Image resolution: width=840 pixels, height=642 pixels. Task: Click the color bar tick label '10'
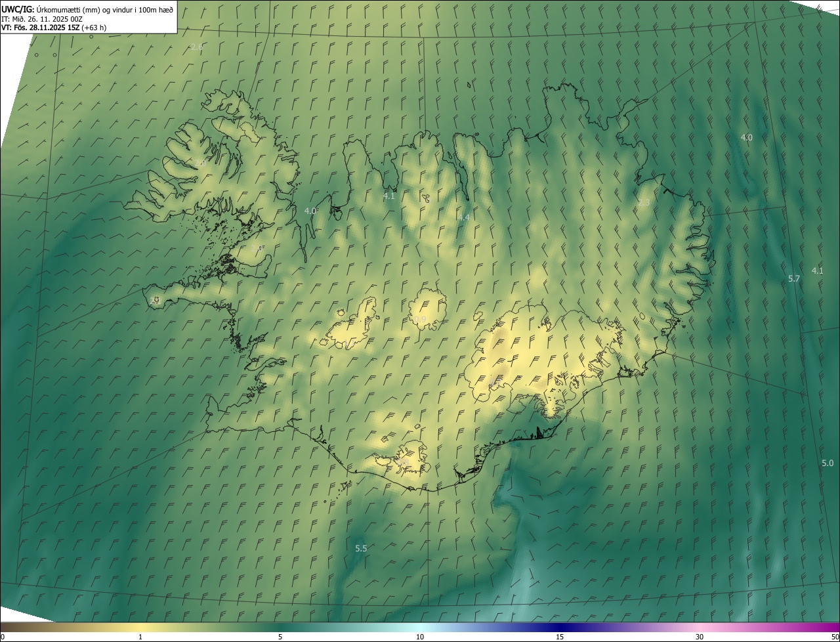[420, 637]
